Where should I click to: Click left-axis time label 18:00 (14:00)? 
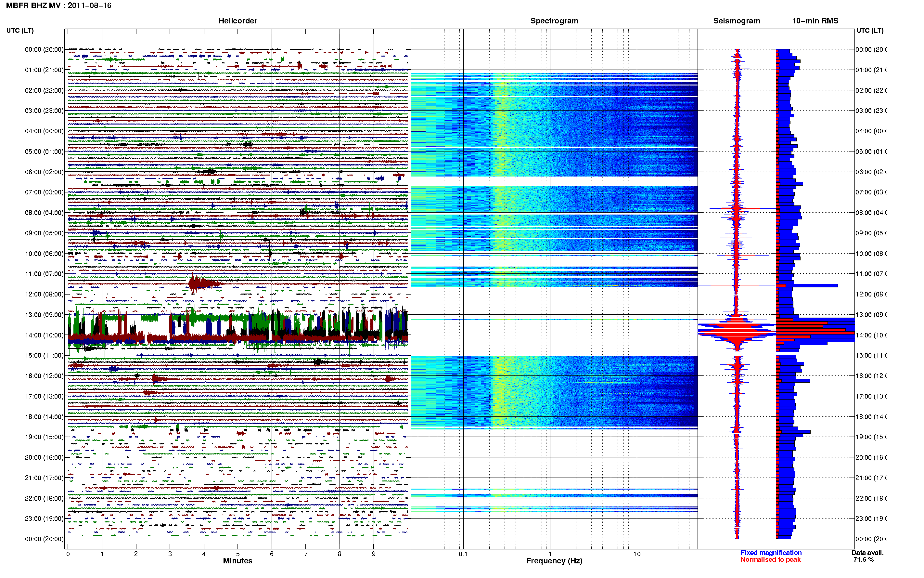point(44,417)
